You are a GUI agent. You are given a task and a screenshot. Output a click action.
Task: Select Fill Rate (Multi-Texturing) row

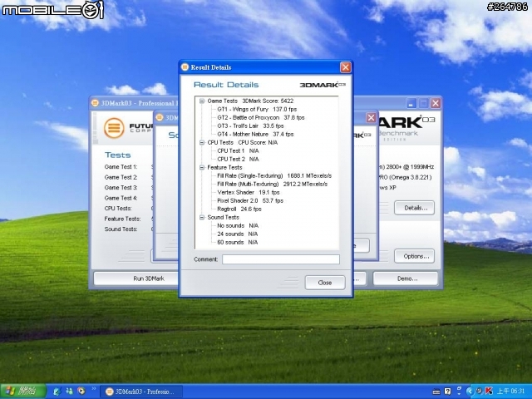[272, 184]
